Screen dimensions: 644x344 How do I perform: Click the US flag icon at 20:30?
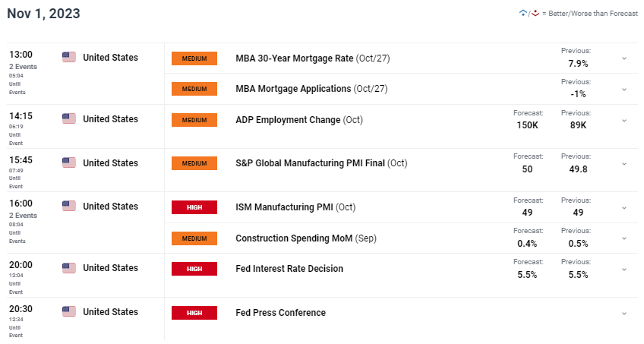(x=69, y=311)
